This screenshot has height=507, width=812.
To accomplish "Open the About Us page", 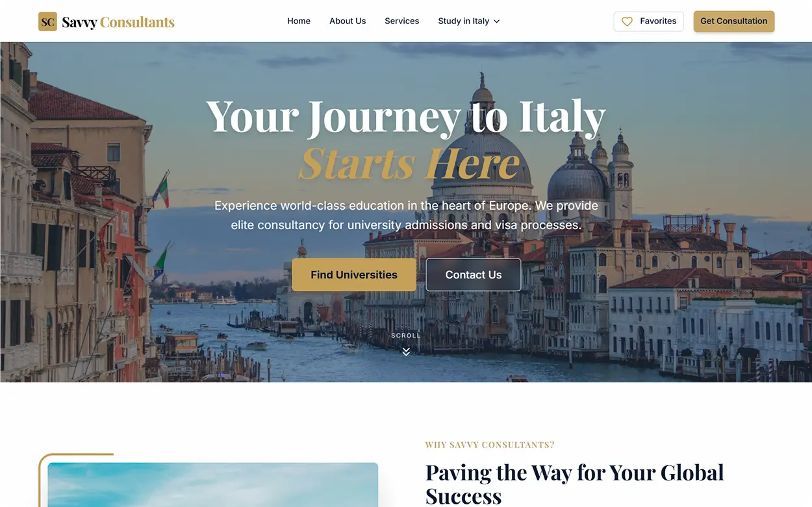I will pos(348,21).
